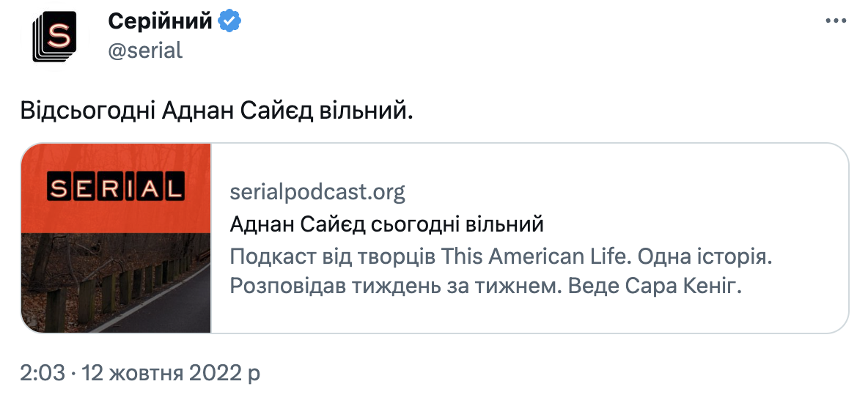
Task: Click the SERIAL logo in card thumbnail
Action: pyautogui.click(x=116, y=187)
